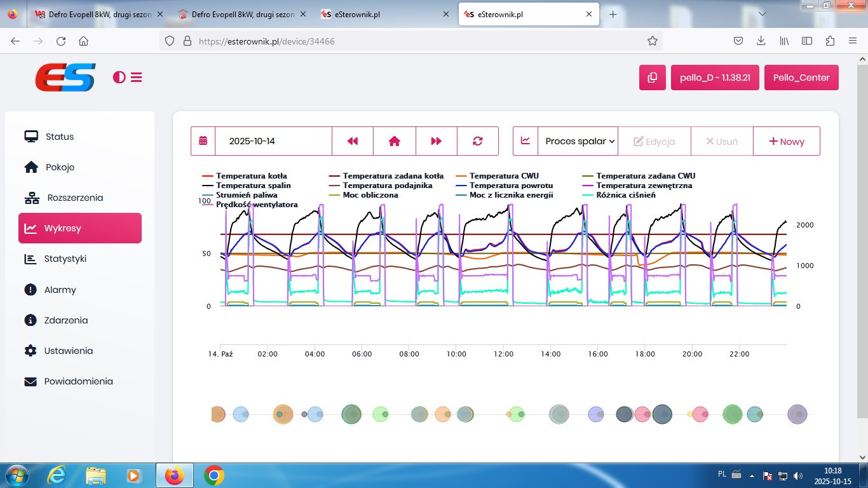Screen dimensions: 868x488
Task: Open the Firefox application menu
Action: [853, 41]
